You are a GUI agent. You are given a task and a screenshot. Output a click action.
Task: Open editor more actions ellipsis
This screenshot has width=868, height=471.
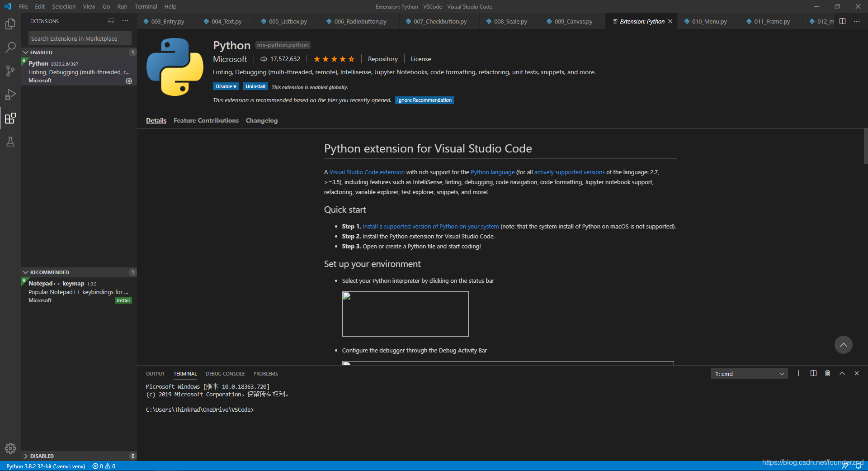857,21
